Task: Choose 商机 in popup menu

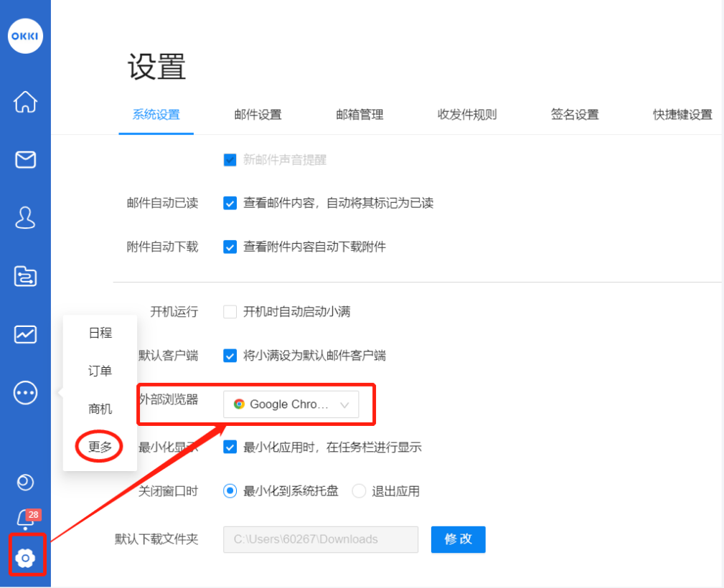Action: coord(100,409)
